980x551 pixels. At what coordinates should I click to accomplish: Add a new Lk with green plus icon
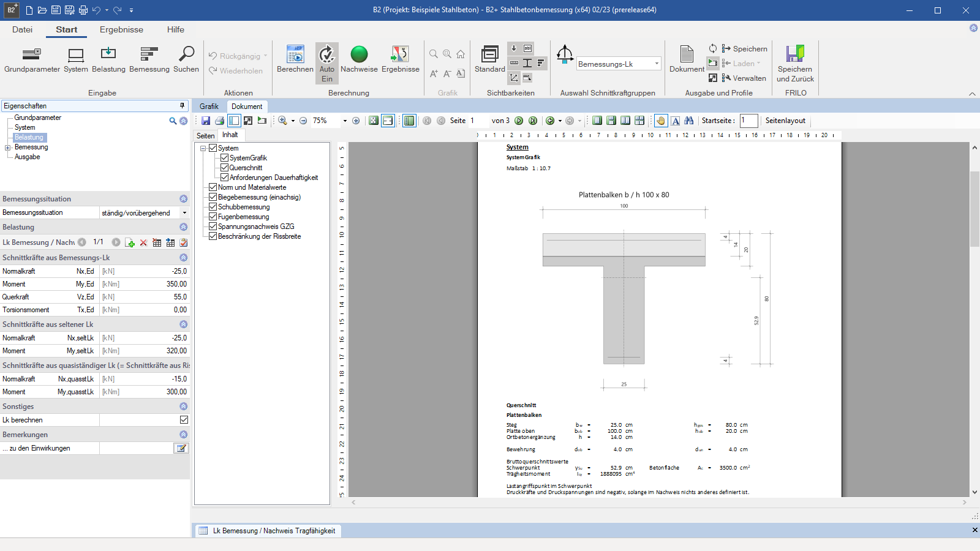130,242
